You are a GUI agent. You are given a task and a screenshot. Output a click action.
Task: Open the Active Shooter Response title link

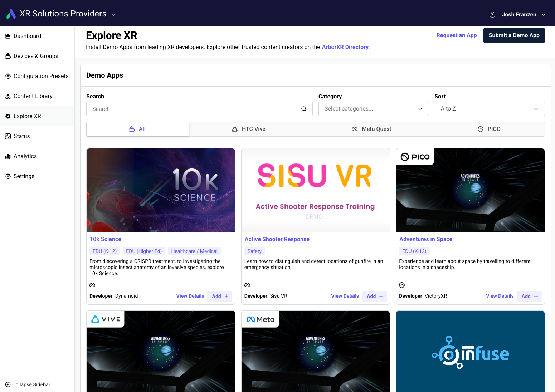point(277,239)
